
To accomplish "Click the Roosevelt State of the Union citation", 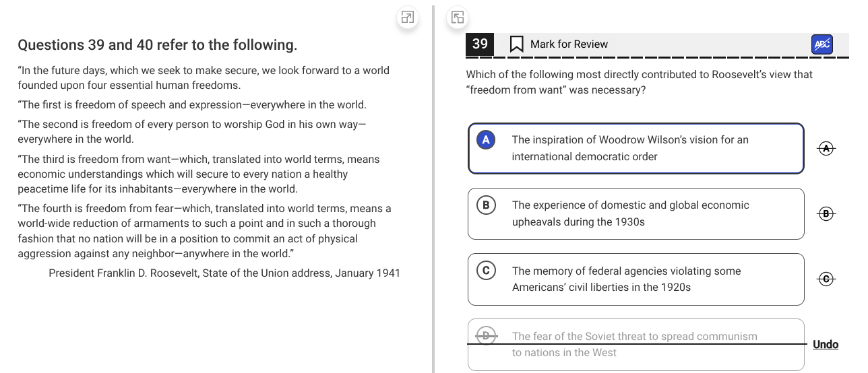I will point(224,273).
